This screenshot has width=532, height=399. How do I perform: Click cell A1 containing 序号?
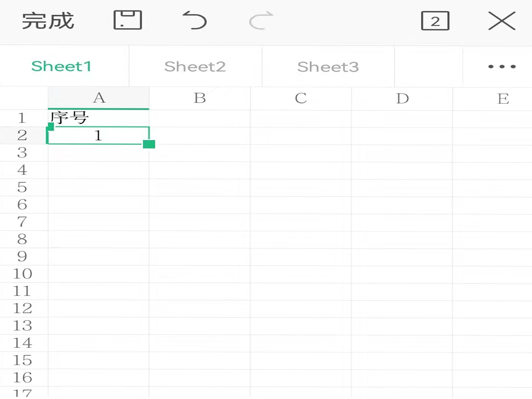click(x=99, y=118)
